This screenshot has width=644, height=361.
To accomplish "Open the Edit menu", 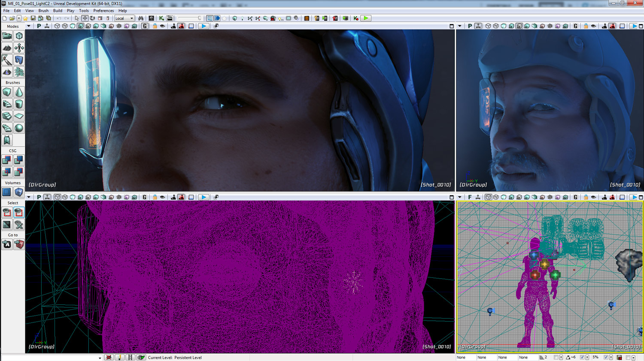I will (x=17, y=11).
